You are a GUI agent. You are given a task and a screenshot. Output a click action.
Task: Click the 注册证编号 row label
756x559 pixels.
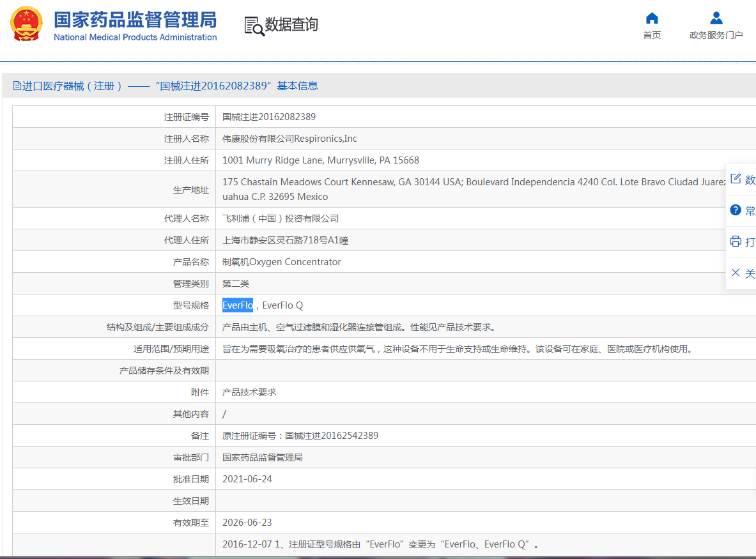pos(187,117)
